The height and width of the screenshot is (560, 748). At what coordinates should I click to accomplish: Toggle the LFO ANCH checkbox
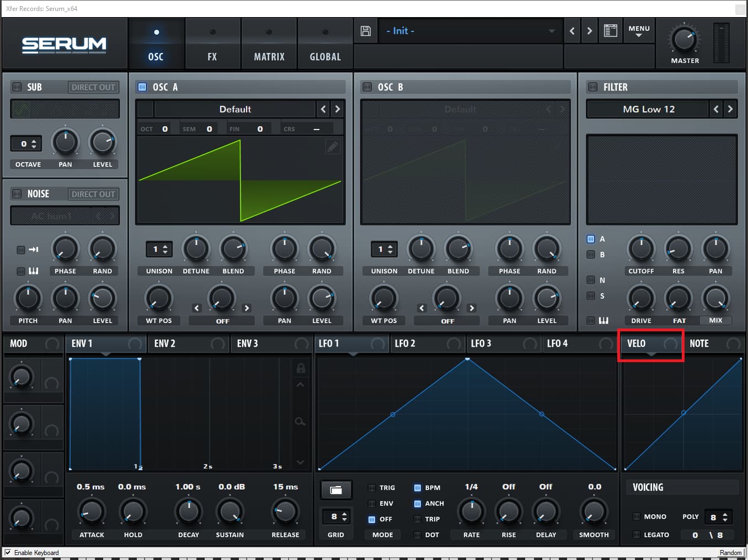[418, 504]
